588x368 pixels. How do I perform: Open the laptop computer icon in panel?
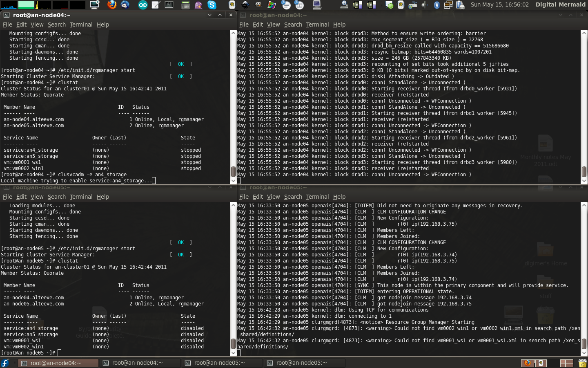(317, 5)
